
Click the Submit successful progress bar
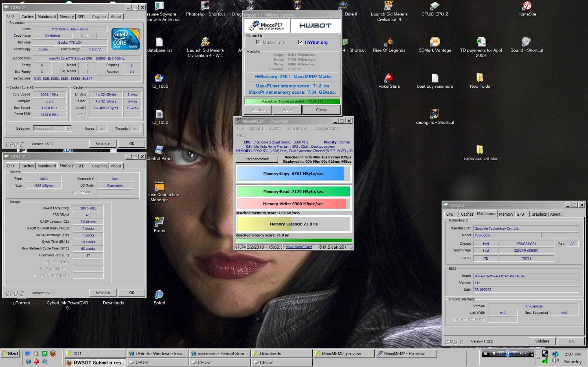[x=292, y=101]
